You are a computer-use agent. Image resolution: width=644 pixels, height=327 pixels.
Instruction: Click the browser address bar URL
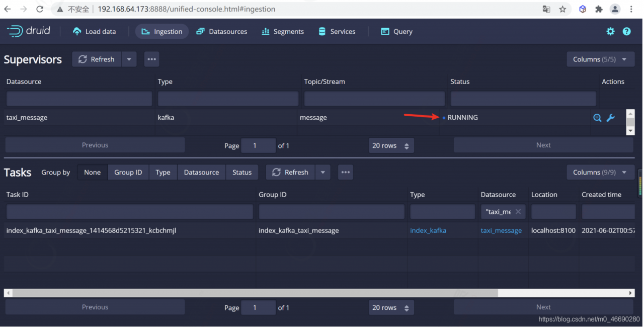click(186, 9)
